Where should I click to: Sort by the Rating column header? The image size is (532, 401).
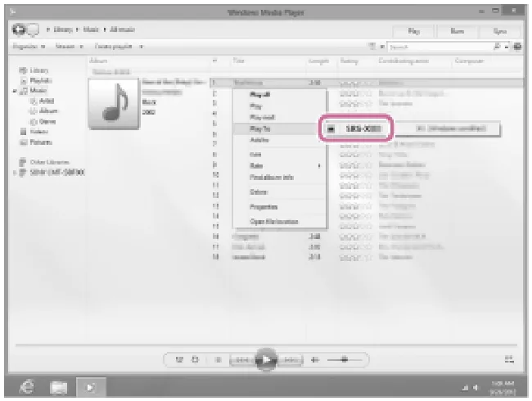(x=349, y=61)
